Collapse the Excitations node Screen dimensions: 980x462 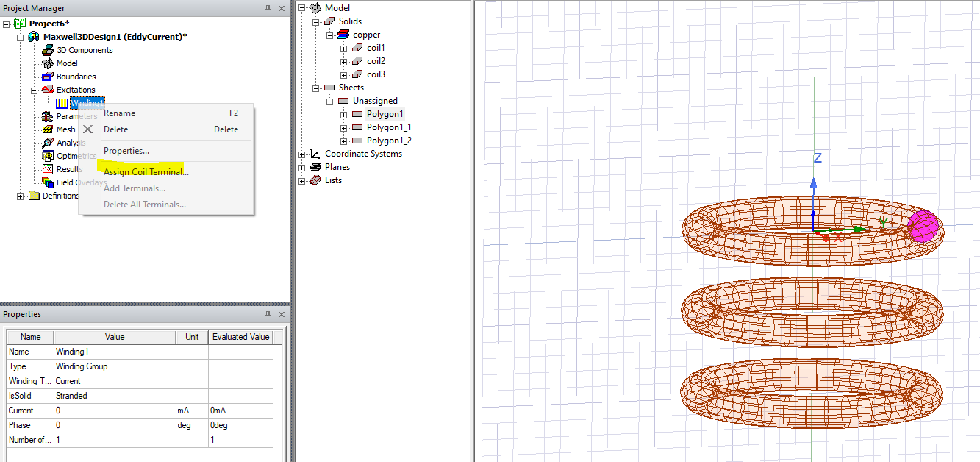34,90
